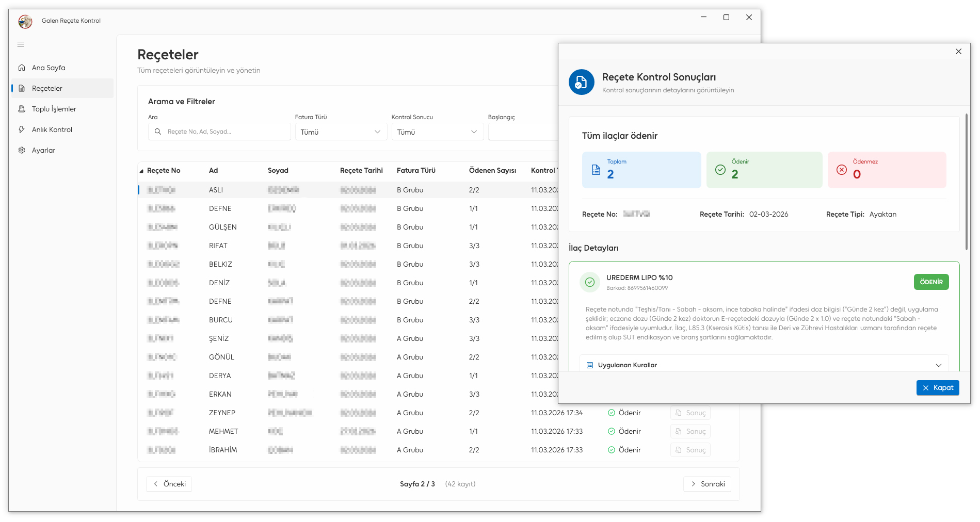The height and width of the screenshot is (522, 980).
Task: Click Ödenir status icon in MEHMET row
Action: pyautogui.click(x=612, y=431)
